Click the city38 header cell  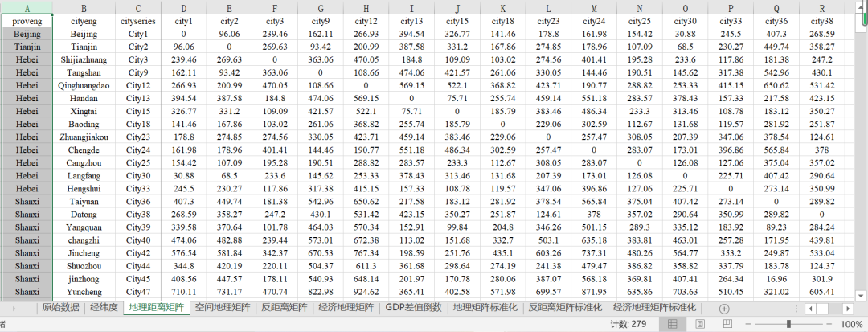tap(821, 21)
